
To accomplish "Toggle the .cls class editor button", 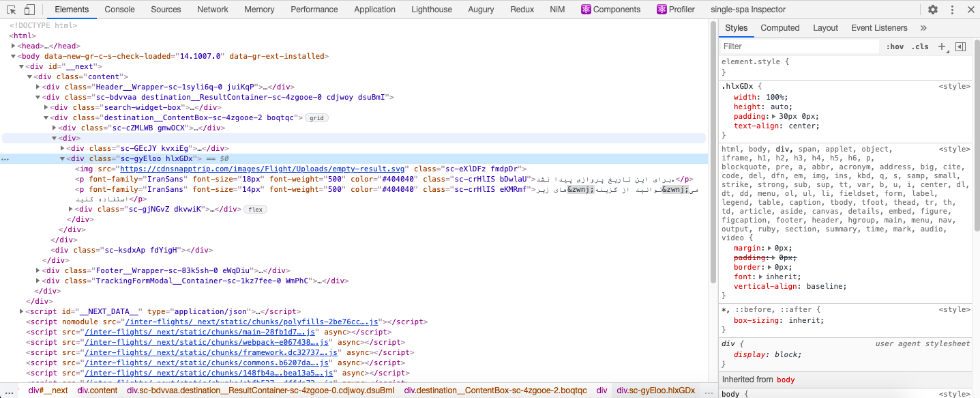I will (920, 46).
